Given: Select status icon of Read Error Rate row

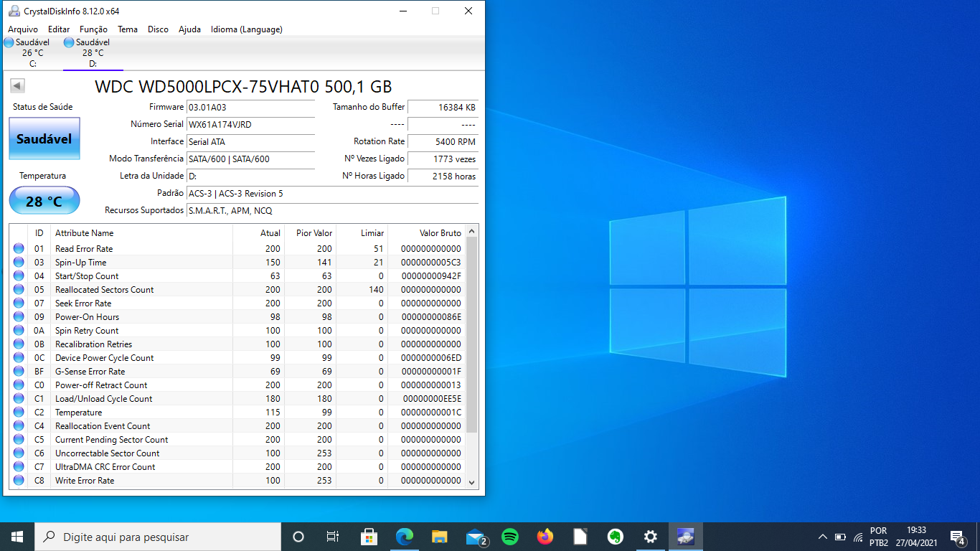Looking at the screenshot, I should pyautogui.click(x=19, y=248).
